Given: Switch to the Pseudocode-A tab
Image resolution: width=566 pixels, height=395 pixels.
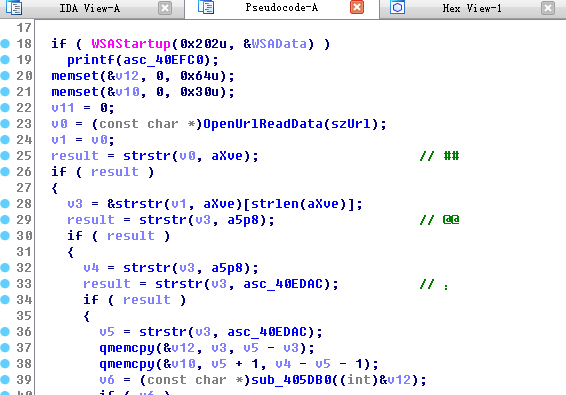Looking at the screenshot, I should tap(282, 8).
